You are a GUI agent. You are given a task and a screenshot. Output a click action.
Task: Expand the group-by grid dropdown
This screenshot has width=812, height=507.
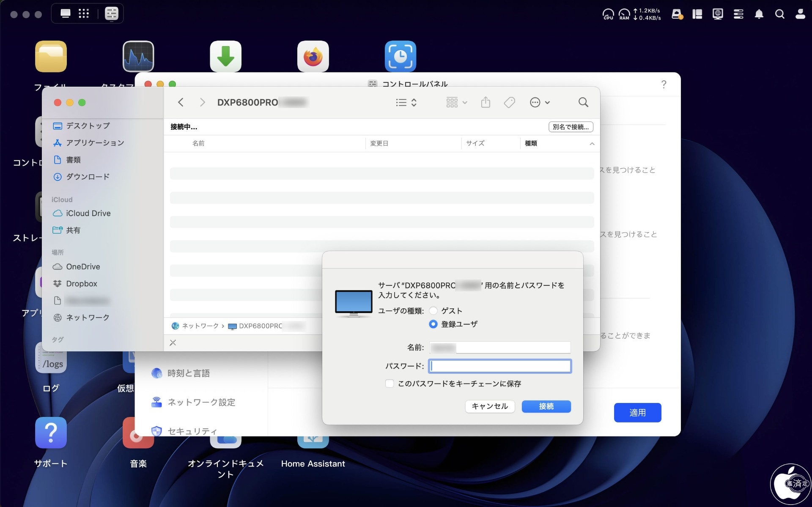(456, 102)
